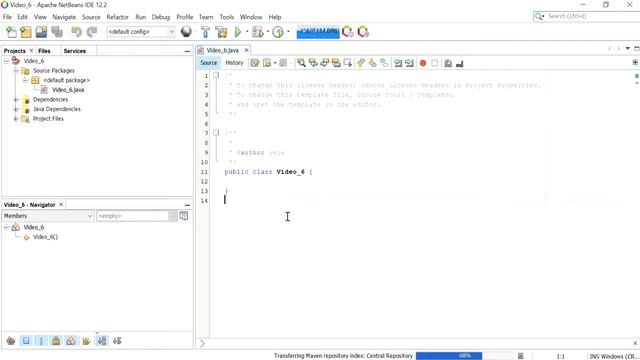Collapse Source Packages tree node

tap(16, 71)
